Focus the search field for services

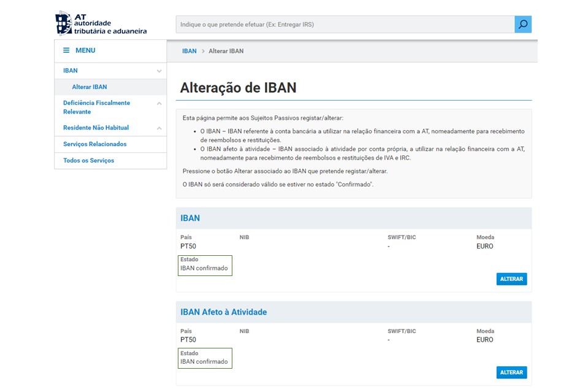[345, 25]
